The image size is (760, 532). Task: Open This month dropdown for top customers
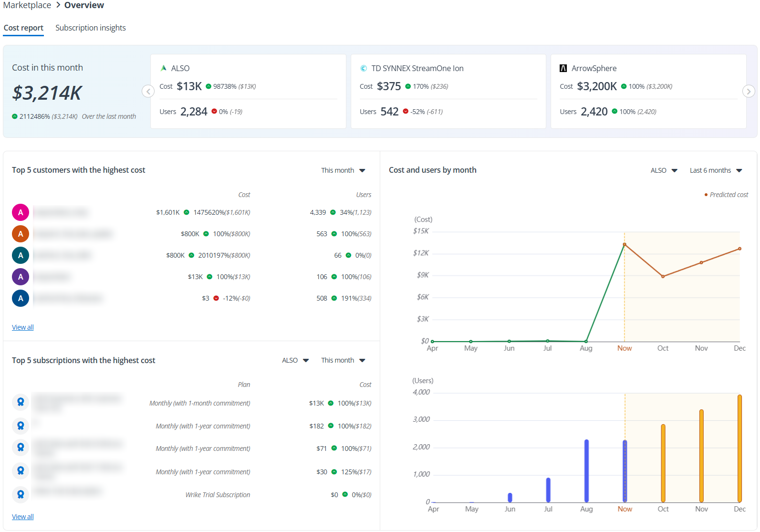[343, 170]
